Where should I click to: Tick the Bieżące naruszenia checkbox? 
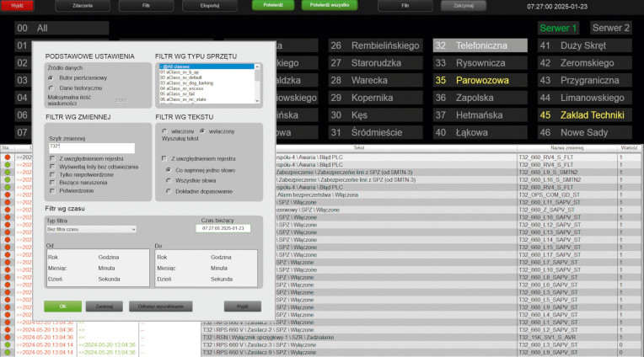tap(52, 184)
